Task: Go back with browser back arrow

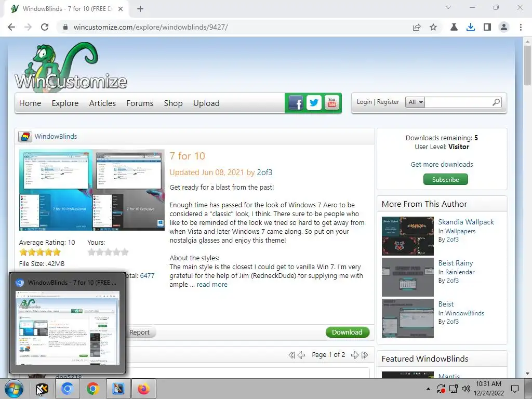Action: pyautogui.click(x=11, y=27)
